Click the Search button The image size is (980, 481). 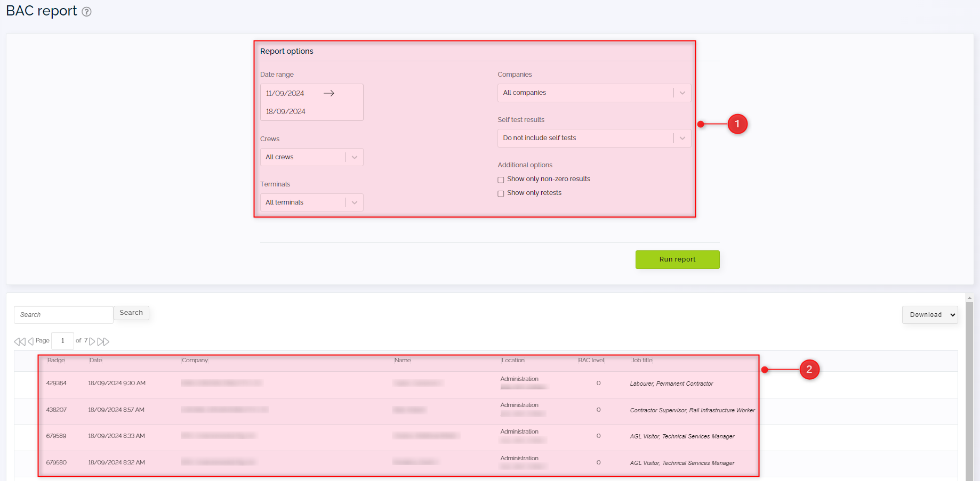coord(131,313)
